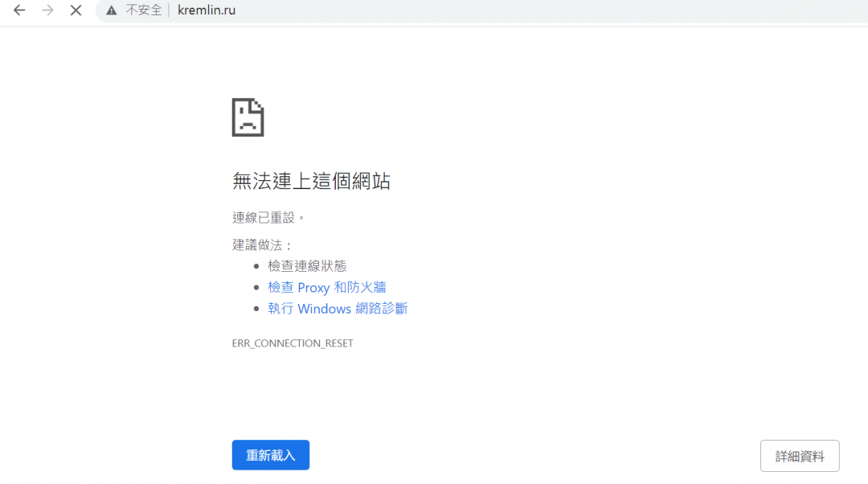Select the kremlin.ru text in the address bar
The width and height of the screenshot is (868, 484).
[207, 11]
